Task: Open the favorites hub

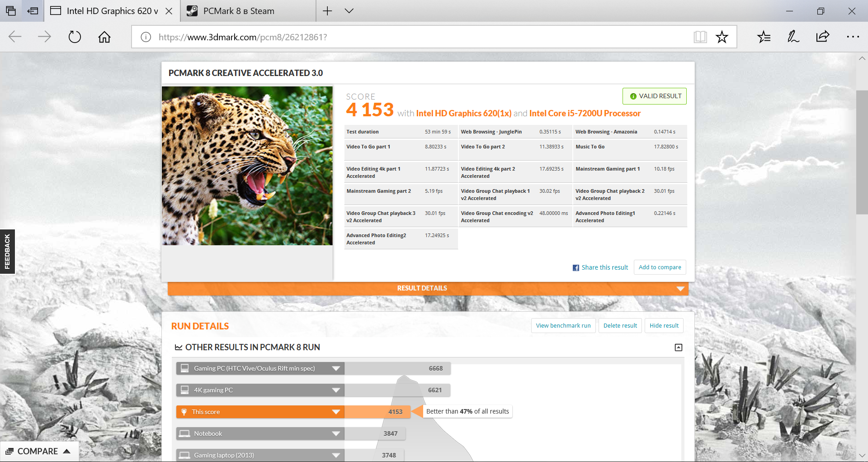Action: click(764, 37)
